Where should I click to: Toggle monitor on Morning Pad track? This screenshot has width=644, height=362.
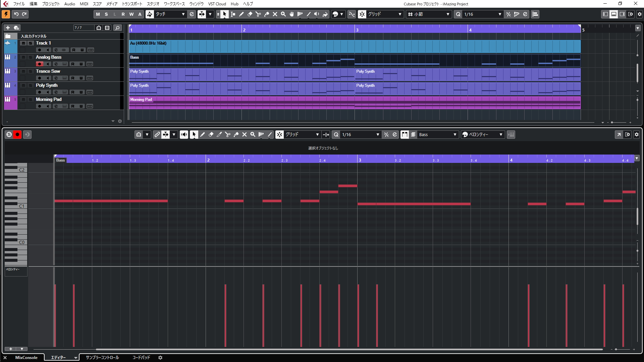(48, 106)
